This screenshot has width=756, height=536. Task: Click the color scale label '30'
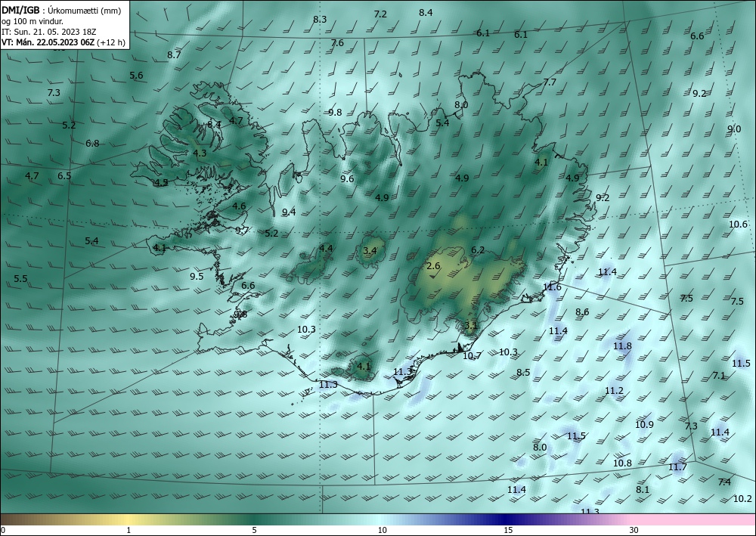pos(634,531)
